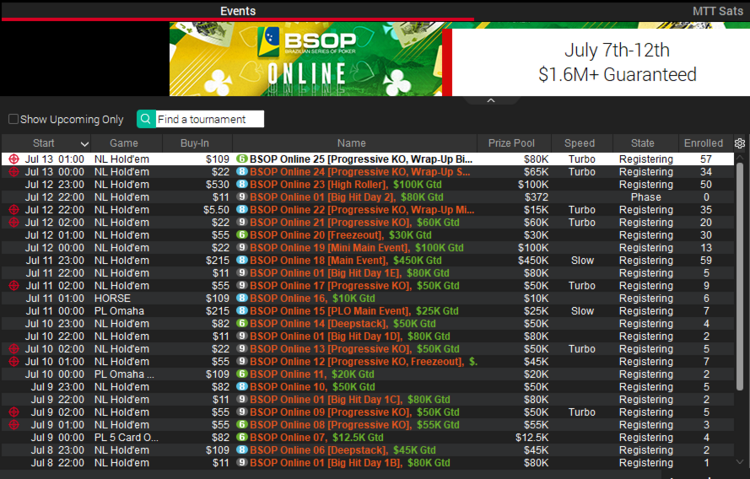750x479 pixels.
Task: Click the search magnifier icon
Action: click(146, 119)
